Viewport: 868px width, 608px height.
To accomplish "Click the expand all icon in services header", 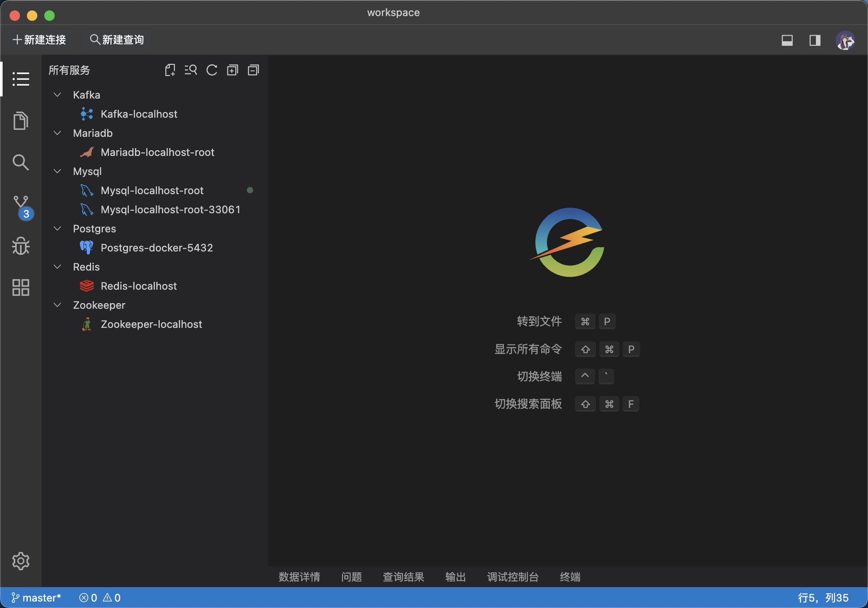I will [x=233, y=70].
